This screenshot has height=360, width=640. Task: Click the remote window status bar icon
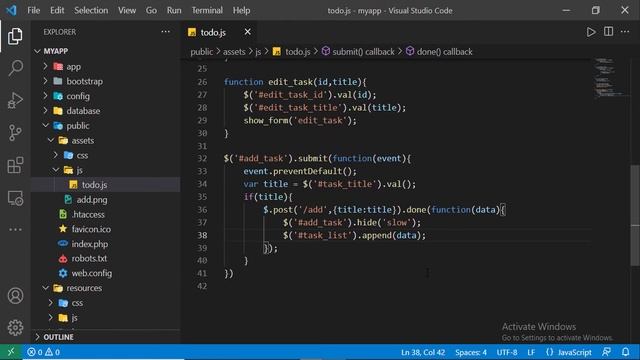click(11, 352)
